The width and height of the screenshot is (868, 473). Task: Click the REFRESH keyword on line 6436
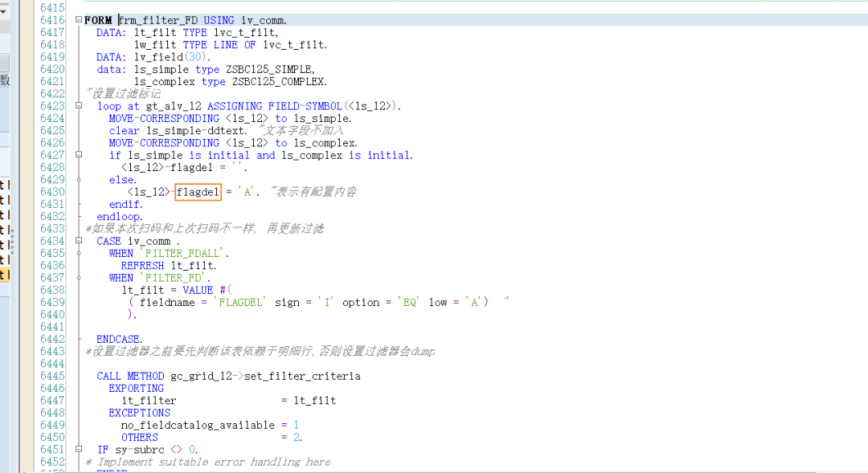pyautogui.click(x=143, y=266)
